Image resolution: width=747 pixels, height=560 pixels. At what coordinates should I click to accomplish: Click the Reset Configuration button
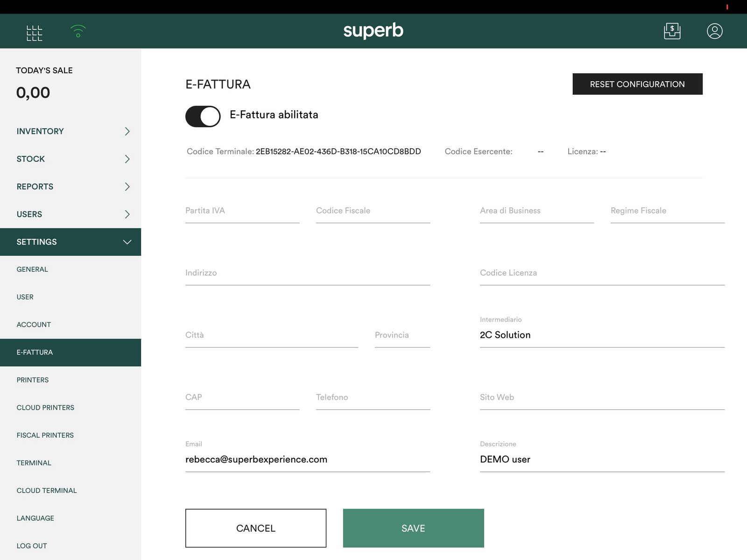click(637, 84)
